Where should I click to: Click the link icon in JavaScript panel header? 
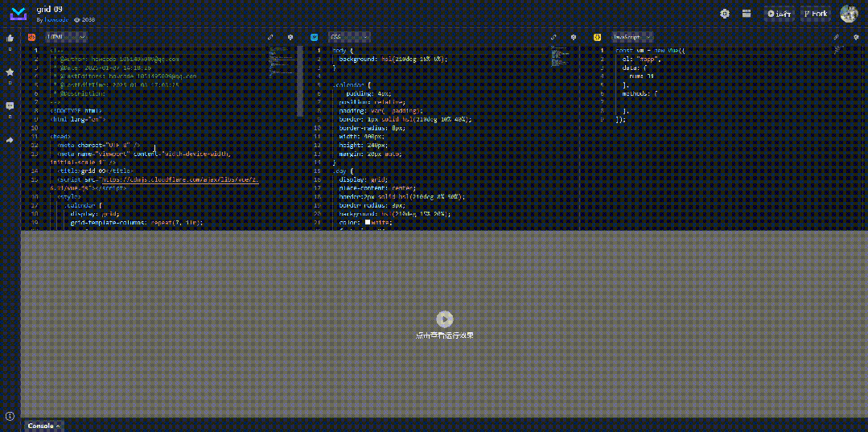pyautogui.click(x=837, y=37)
